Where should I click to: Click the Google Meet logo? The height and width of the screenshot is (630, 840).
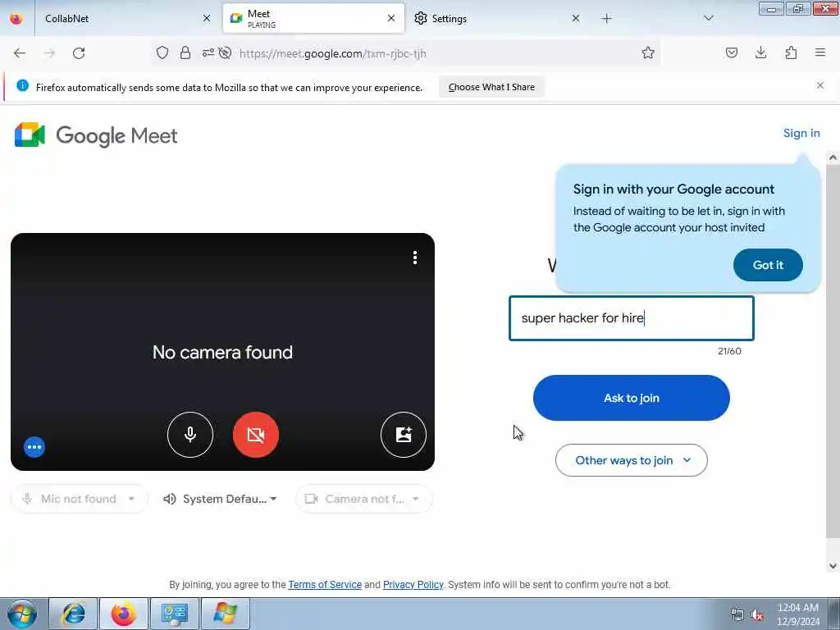point(96,135)
